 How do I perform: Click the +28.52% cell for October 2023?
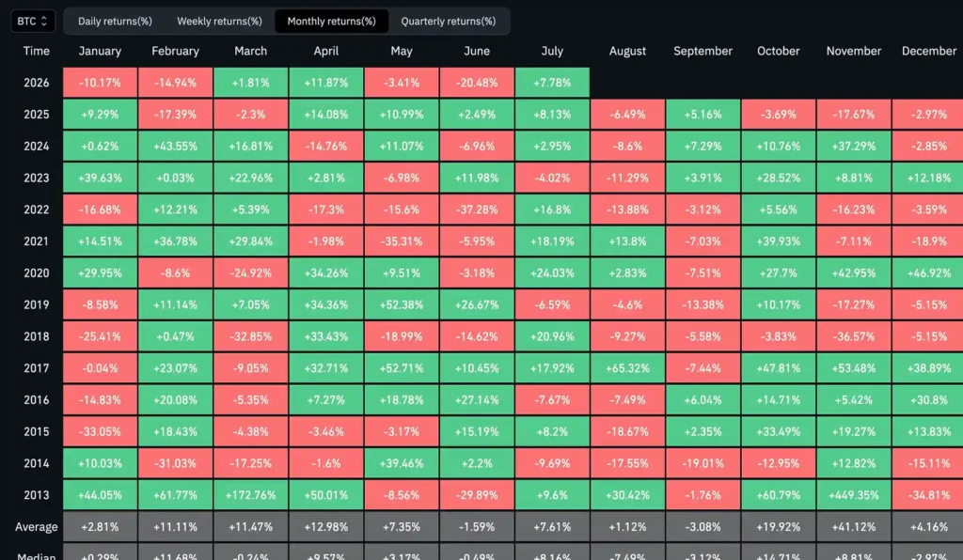pyautogui.click(x=778, y=178)
